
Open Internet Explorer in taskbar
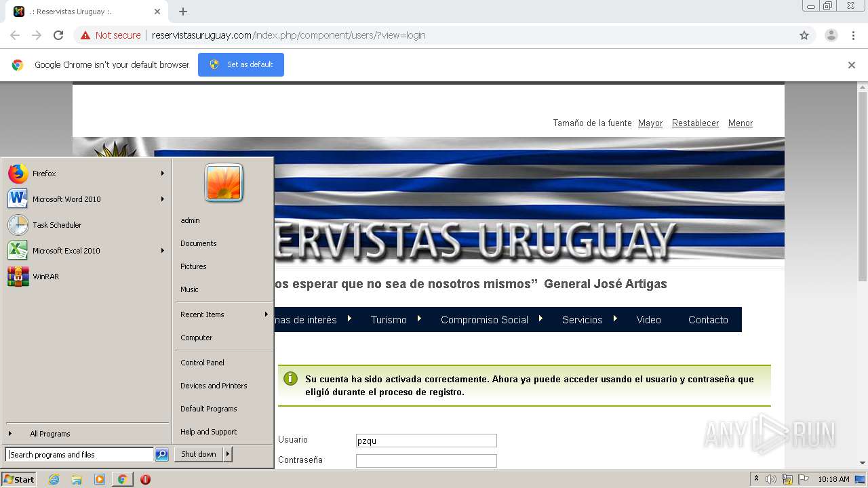[54, 479]
